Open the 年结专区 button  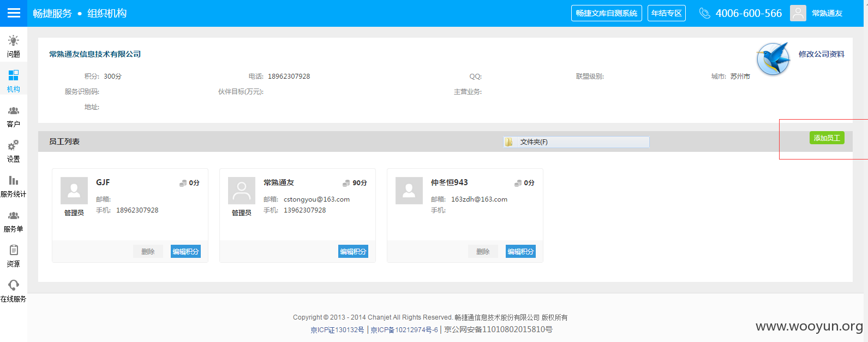pos(667,13)
